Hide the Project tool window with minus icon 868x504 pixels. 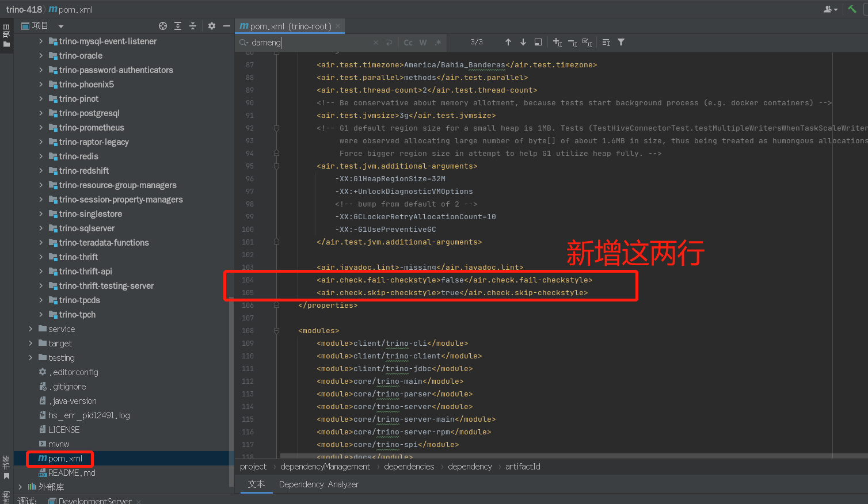[x=227, y=26]
